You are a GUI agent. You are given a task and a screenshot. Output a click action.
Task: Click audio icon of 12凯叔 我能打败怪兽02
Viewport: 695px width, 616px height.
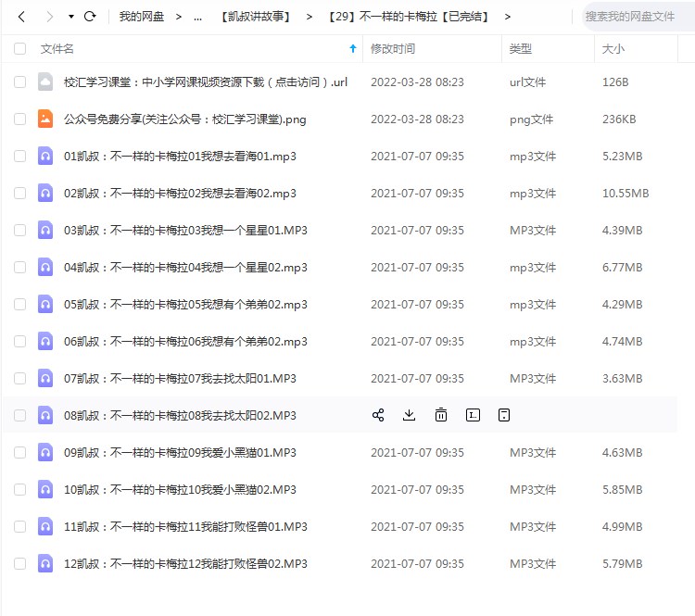click(45, 564)
